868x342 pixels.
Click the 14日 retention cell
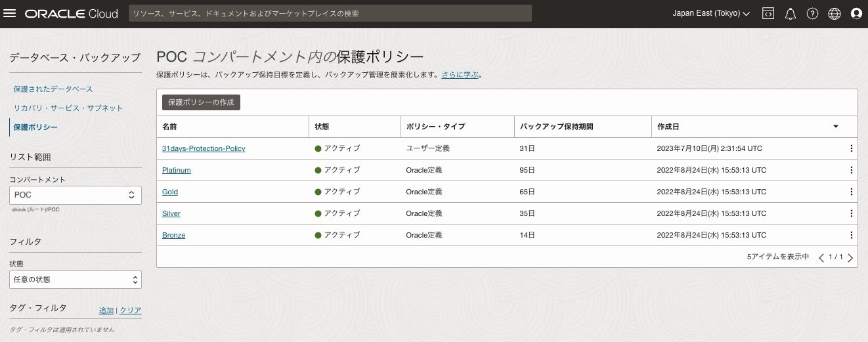(x=527, y=235)
